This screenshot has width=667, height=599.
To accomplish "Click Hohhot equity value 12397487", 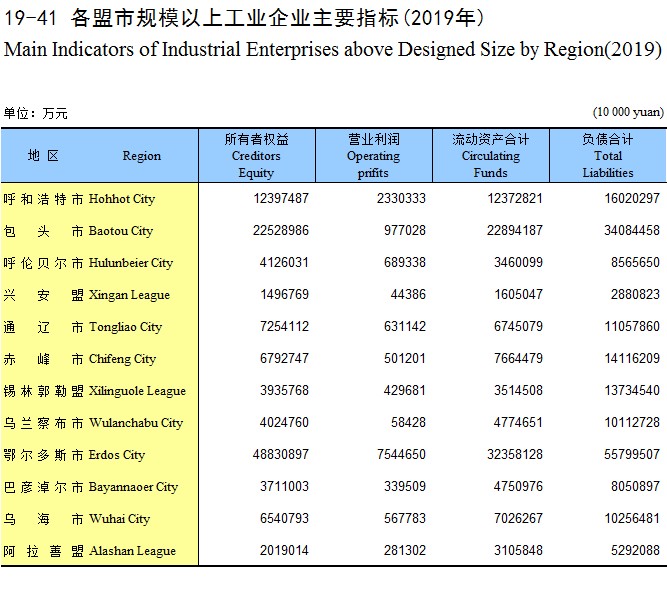I will 281,198.
